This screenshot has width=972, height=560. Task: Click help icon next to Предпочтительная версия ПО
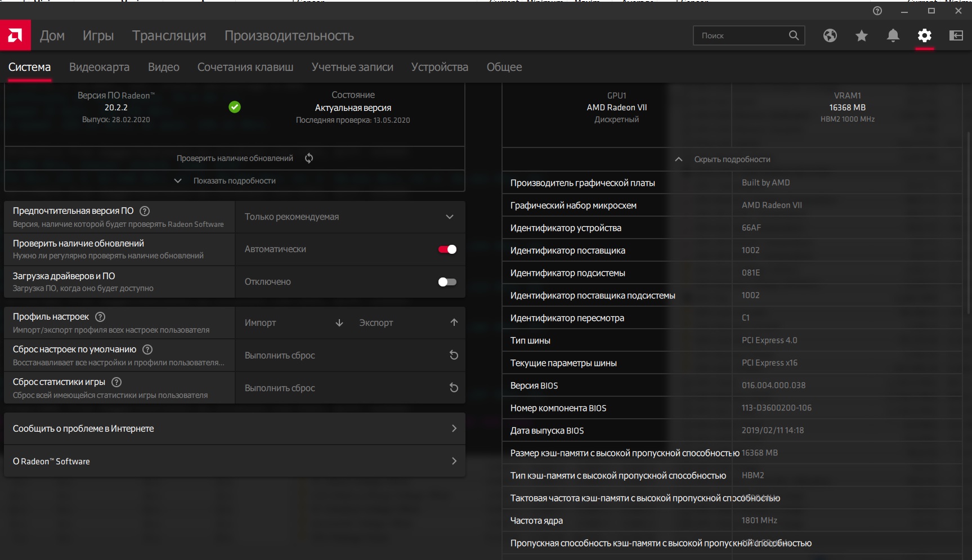(x=145, y=211)
